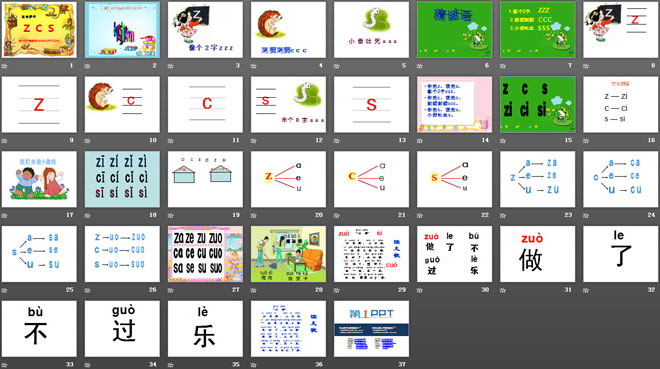Click the animation star under slide 13
This screenshot has height=369, width=660.
pyautogui.click(x=337, y=141)
